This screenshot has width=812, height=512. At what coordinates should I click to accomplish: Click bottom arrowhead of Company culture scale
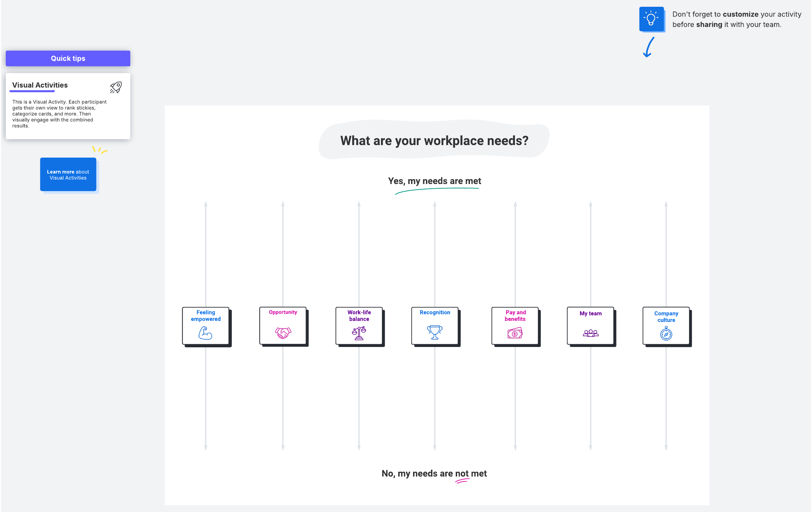coord(666,448)
